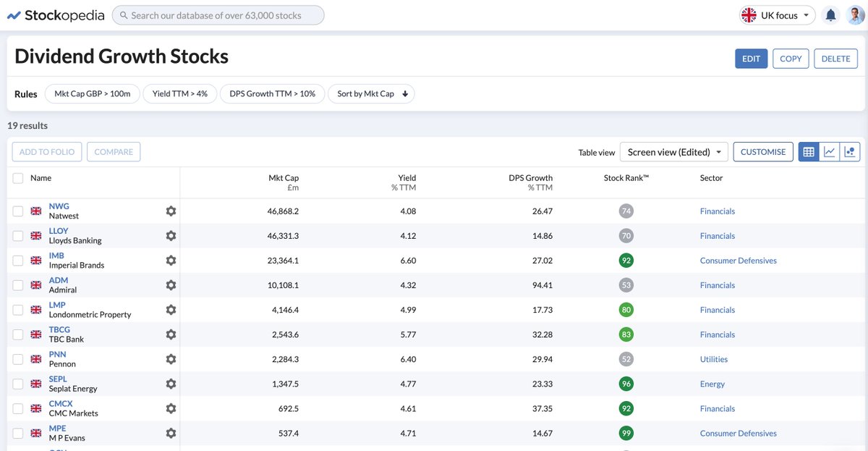Screen dimensions: 868x451
Task: Open gear settings for M P Evans row
Action: click(171, 433)
